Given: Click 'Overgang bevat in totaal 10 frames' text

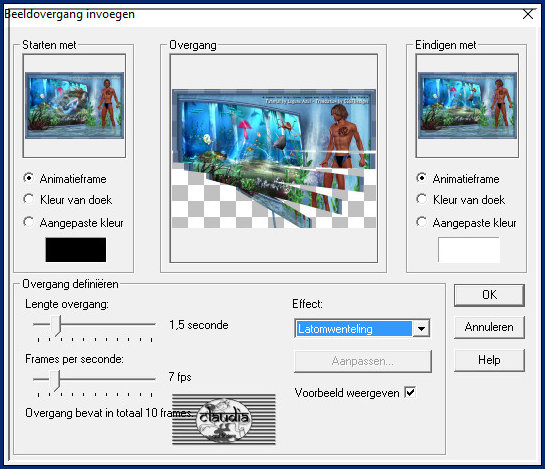Looking at the screenshot, I should coord(108,413).
